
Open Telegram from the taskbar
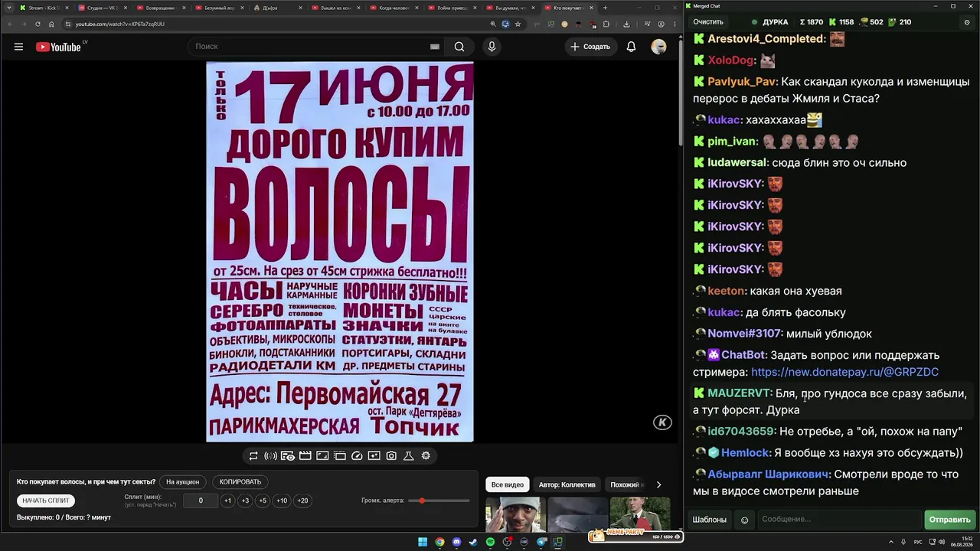[541, 542]
